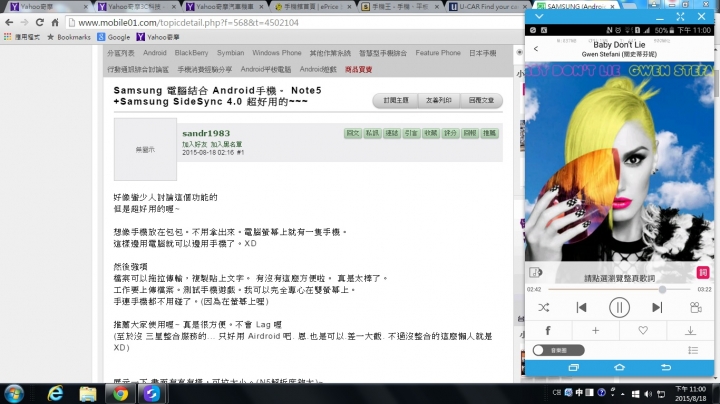Move the song progress slider knob
The image size is (720, 404).
tap(662, 289)
